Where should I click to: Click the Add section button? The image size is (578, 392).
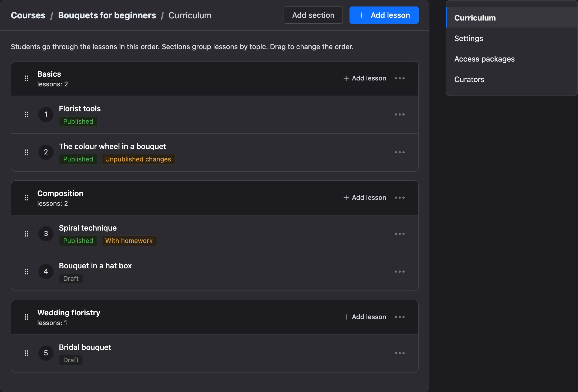313,15
